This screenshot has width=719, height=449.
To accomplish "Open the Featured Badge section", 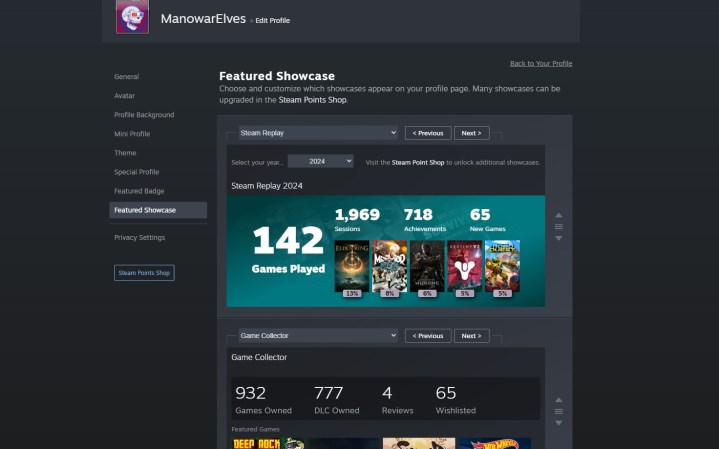I will pyautogui.click(x=139, y=191).
